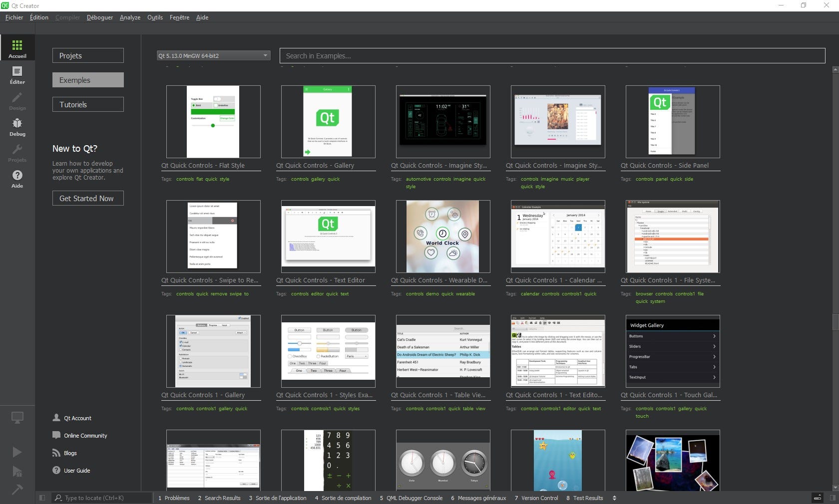Open the 2 Search Results output pane

coord(219,498)
